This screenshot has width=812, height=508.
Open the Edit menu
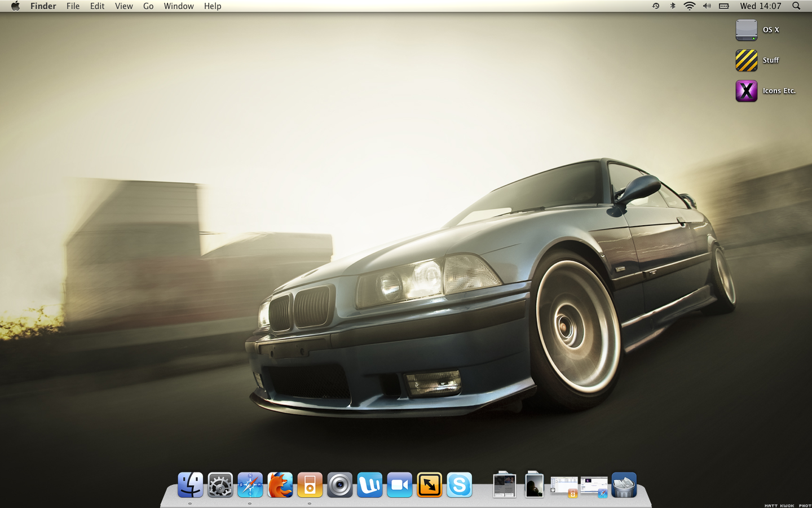point(97,6)
